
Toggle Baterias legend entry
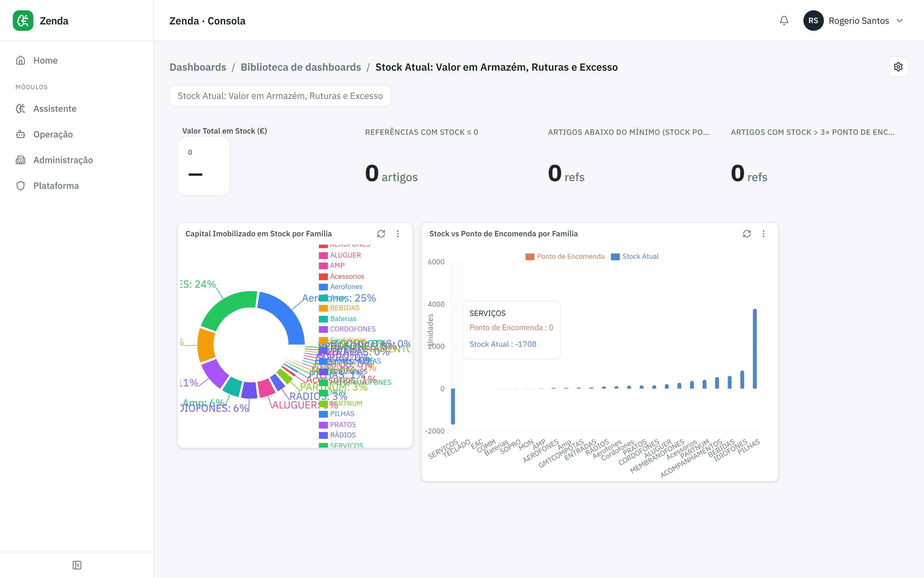tap(338, 319)
